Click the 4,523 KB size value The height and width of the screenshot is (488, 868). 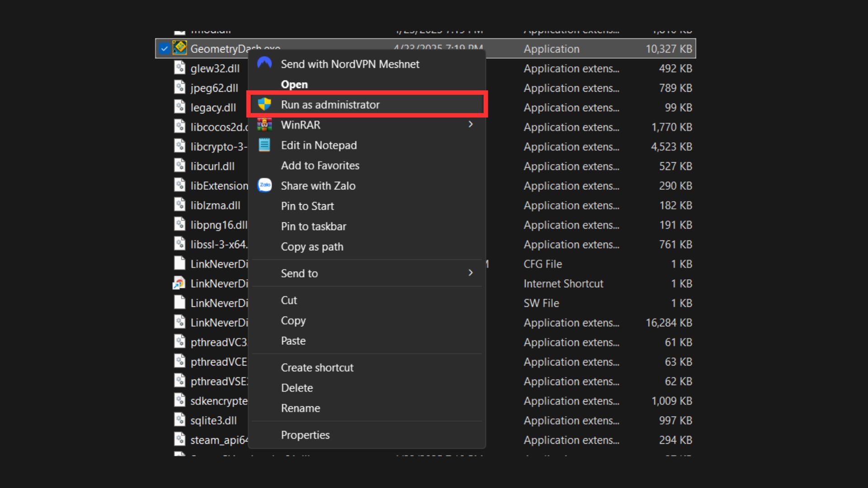[x=671, y=146]
